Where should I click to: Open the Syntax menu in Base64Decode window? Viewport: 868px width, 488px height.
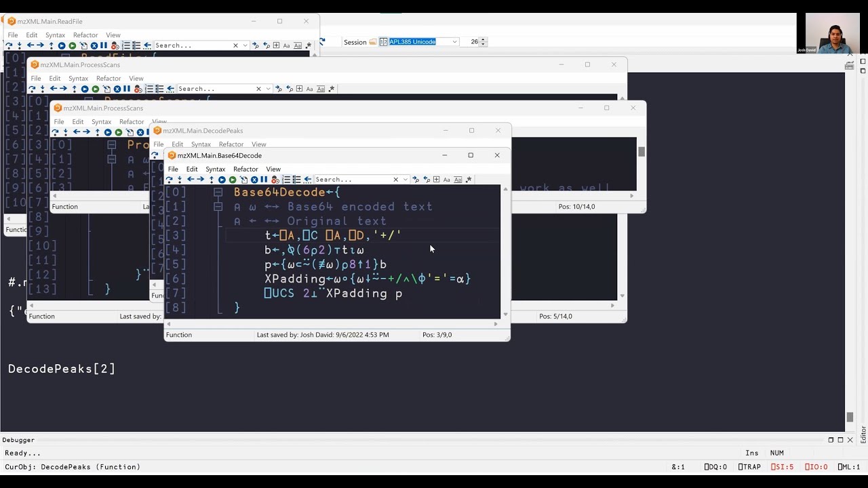tap(215, 169)
